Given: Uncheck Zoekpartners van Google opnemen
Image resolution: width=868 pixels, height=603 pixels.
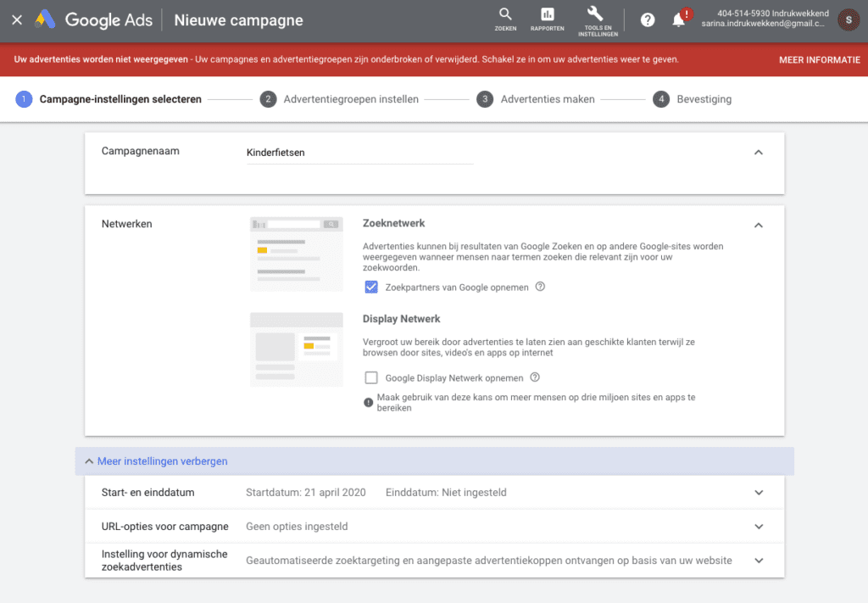Looking at the screenshot, I should point(370,287).
